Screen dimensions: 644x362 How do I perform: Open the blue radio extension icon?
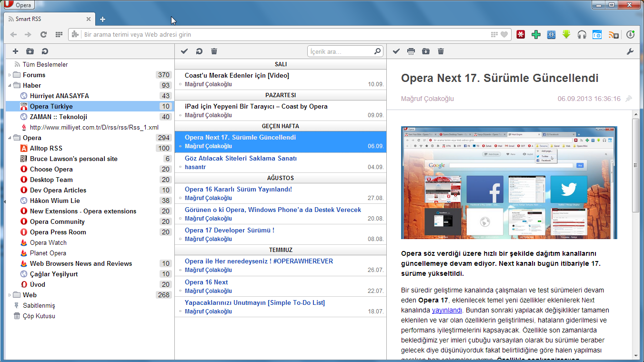pyautogui.click(x=597, y=34)
